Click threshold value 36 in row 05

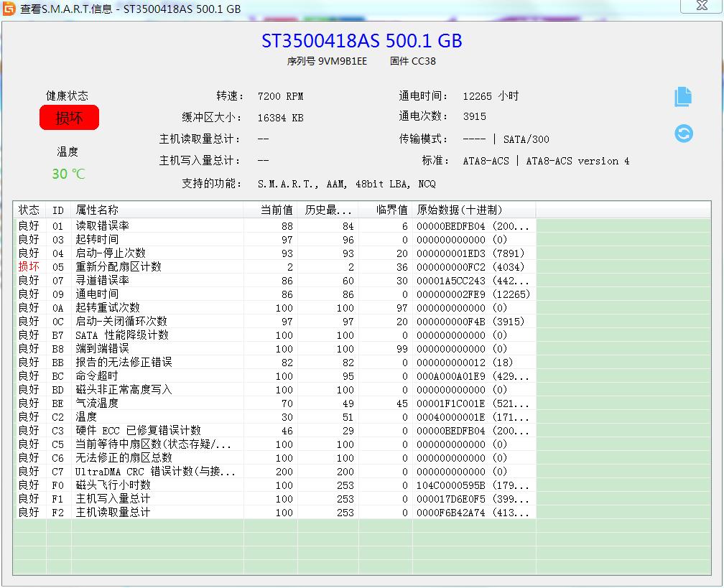[x=402, y=267]
